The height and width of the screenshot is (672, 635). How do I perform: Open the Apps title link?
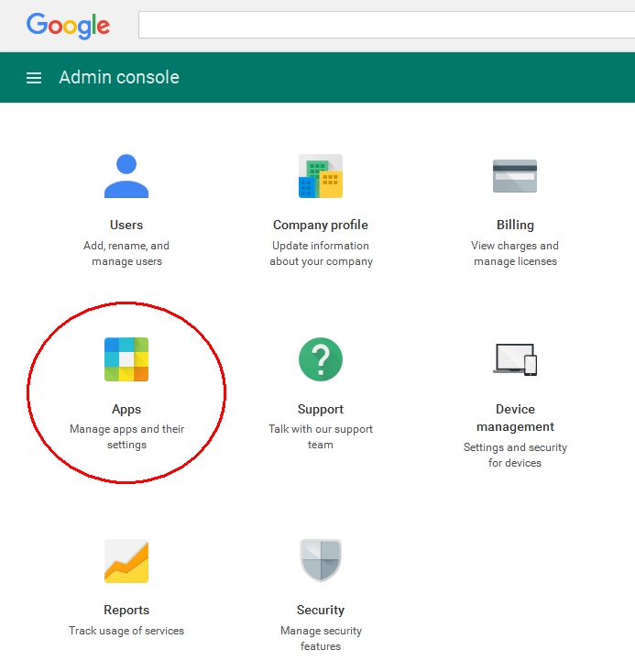coord(126,409)
